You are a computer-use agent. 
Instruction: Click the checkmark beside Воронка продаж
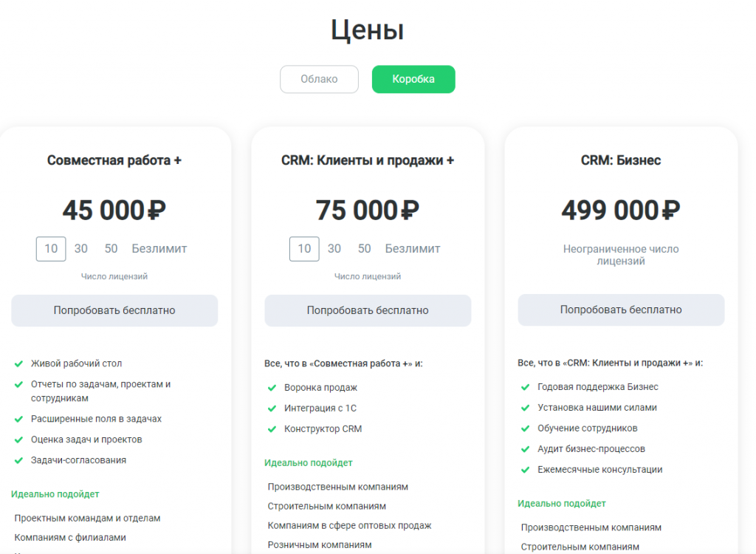pyautogui.click(x=272, y=388)
